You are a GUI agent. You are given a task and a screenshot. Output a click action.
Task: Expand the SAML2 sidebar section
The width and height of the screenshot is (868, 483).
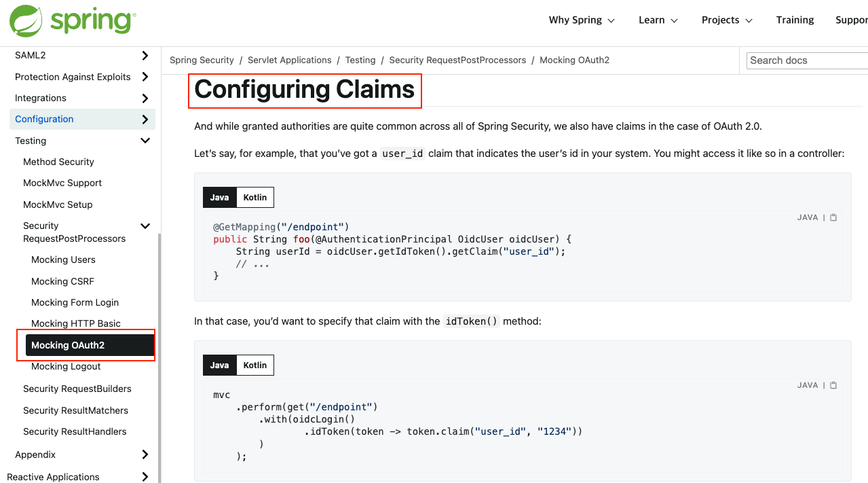tap(145, 56)
